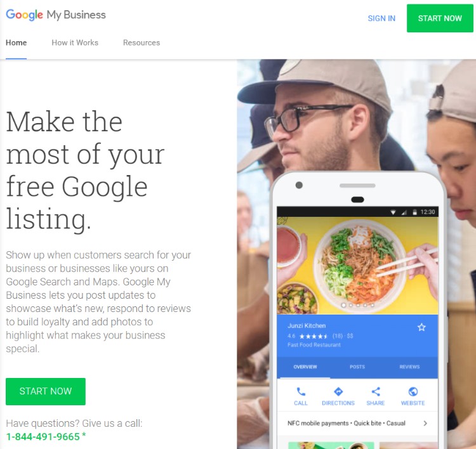Click the Wi-Fi signal status icon
This screenshot has height=449, width=476.
(x=393, y=212)
